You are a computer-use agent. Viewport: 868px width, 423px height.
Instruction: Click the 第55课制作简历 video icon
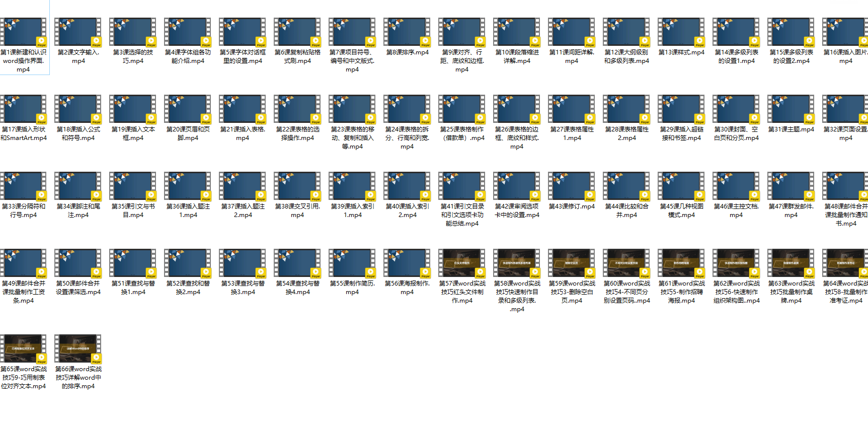click(352, 263)
